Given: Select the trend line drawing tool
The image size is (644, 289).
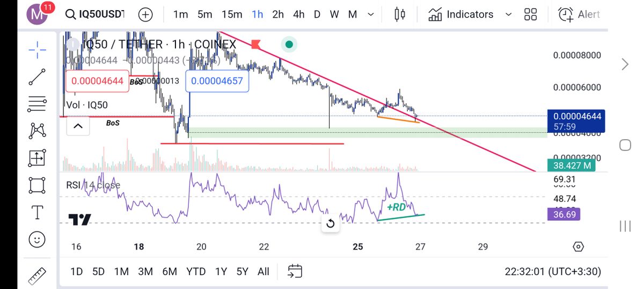Looking at the screenshot, I should (x=37, y=77).
